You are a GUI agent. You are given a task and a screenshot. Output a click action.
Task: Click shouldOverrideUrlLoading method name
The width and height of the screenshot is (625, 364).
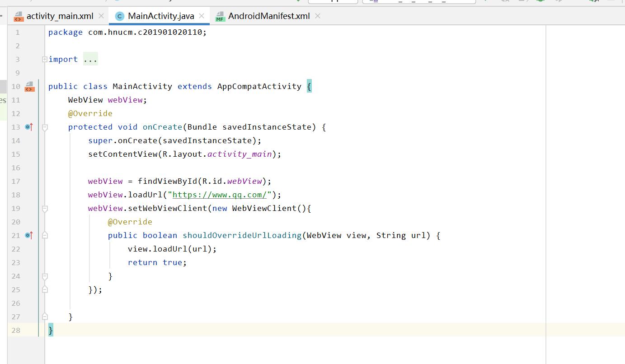pyautogui.click(x=242, y=235)
